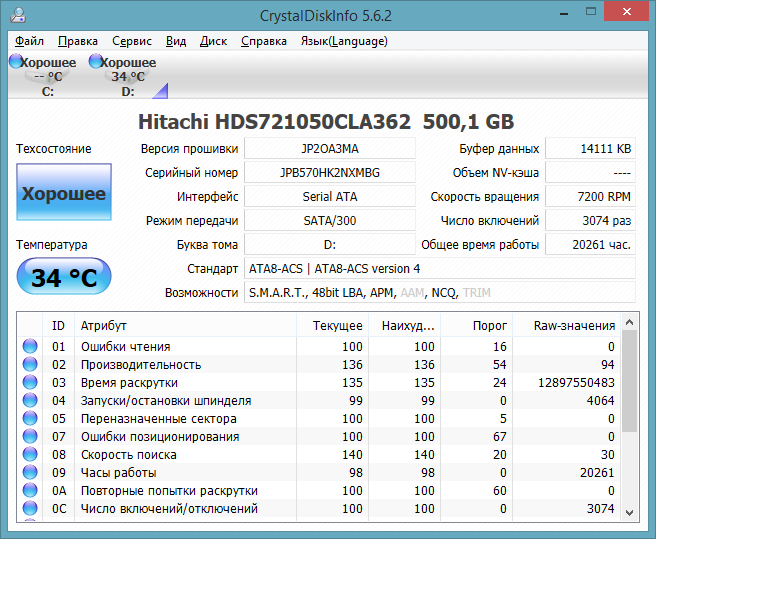
Task: Select Запуски/остановки шпинделя attribute text
Action: [x=166, y=401]
